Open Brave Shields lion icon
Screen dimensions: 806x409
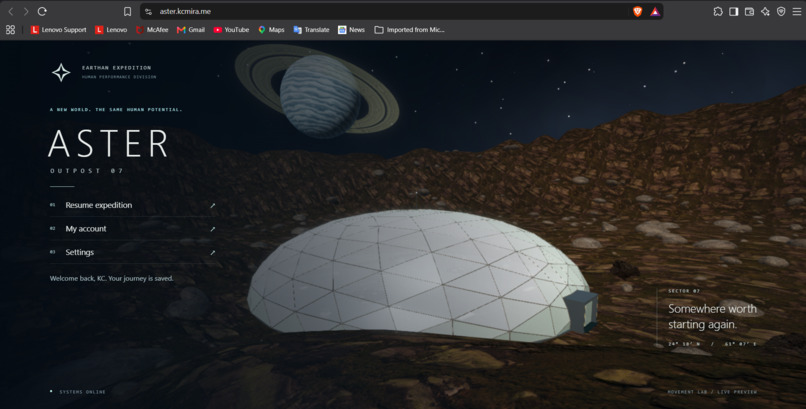click(x=637, y=11)
